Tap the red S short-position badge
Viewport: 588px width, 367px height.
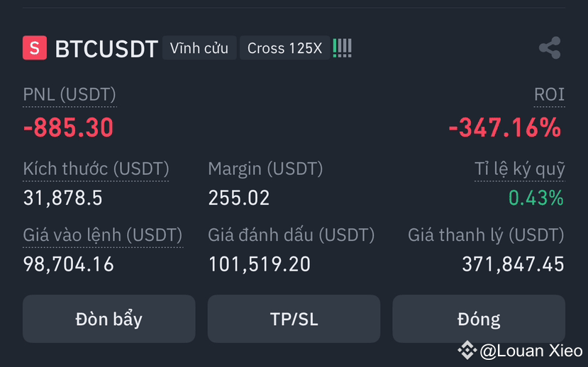(x=35, y=48)
